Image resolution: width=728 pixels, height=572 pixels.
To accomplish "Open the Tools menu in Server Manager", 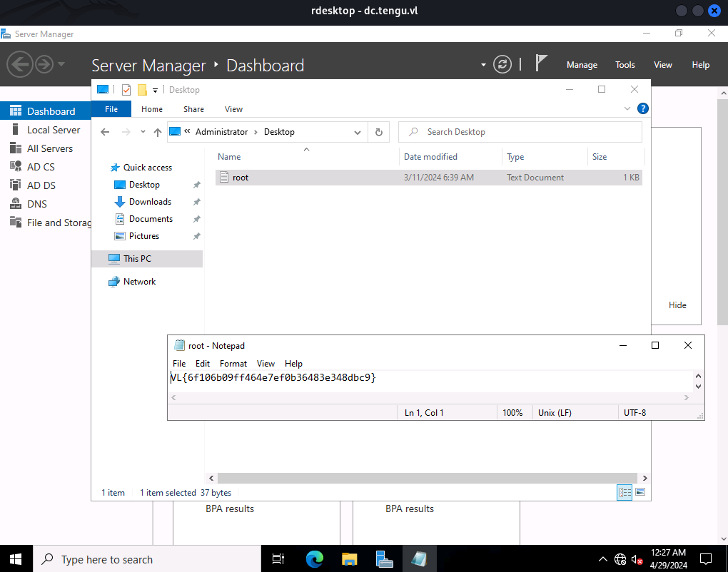I will pos(625,65).
